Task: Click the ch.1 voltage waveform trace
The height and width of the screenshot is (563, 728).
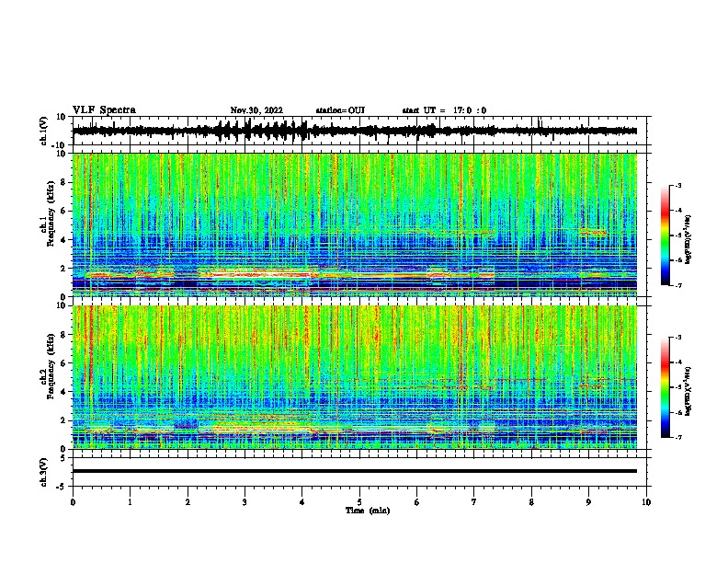Action: (355, 131)
